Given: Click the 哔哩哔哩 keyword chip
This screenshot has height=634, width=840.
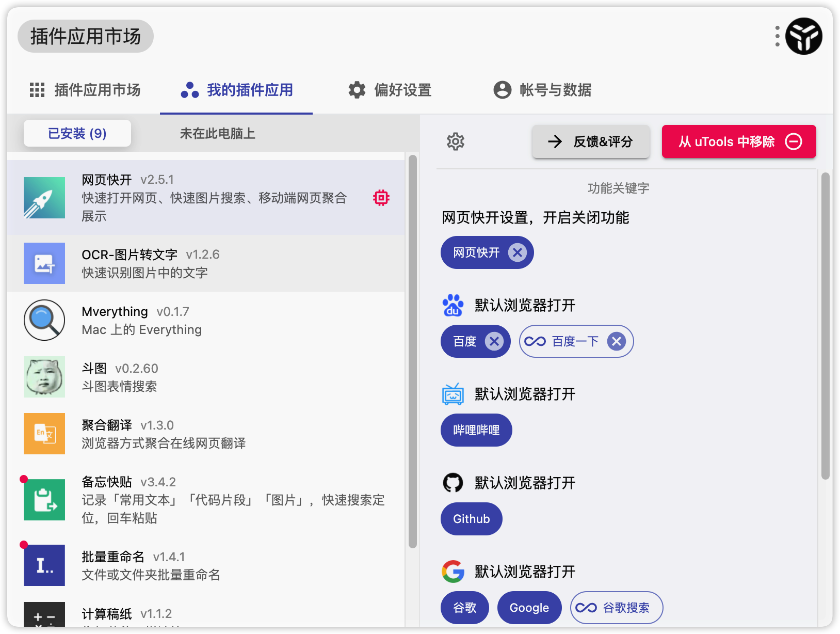Looking at the screenshot, I should [x=476, y=430].
